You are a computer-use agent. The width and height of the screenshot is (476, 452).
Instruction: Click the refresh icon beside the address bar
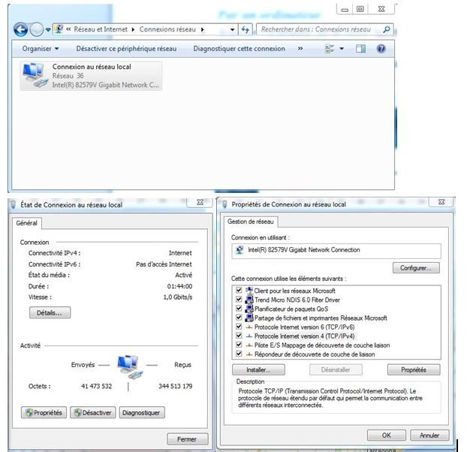246,29
